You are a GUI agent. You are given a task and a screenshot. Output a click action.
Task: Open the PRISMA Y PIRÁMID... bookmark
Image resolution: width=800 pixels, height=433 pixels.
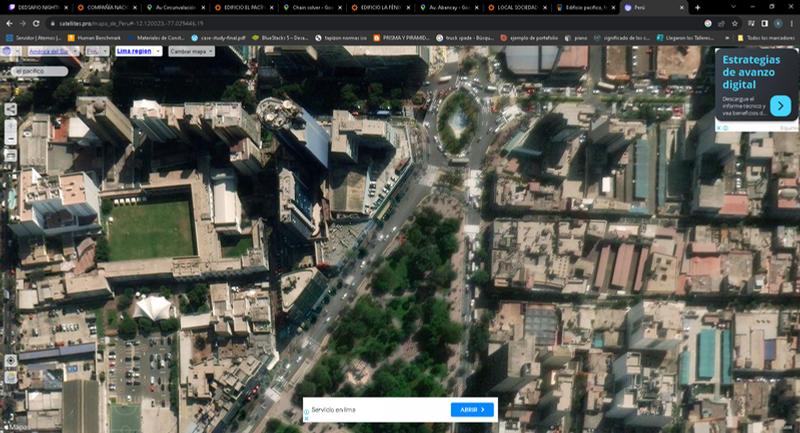(x=402, y=38)
